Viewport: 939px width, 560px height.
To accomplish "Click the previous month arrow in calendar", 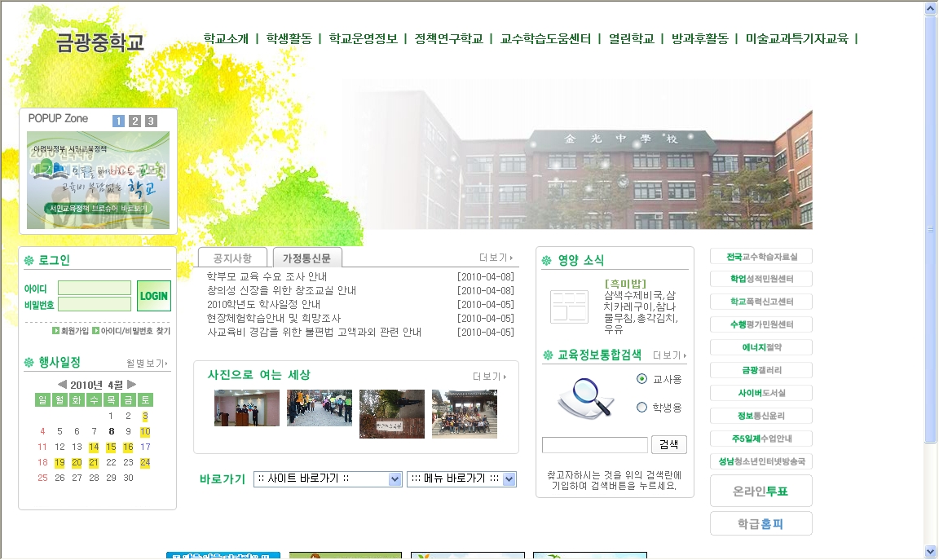I will (x=62, y=385).
